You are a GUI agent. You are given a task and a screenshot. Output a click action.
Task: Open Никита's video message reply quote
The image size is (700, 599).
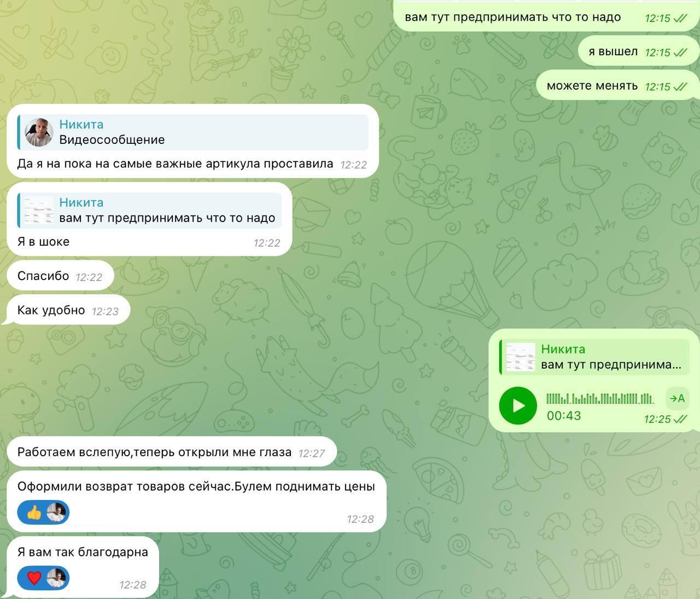pos(193,132)
